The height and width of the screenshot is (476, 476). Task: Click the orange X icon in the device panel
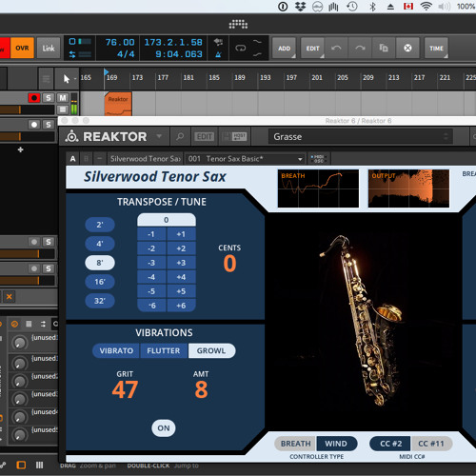coord(10,297)
